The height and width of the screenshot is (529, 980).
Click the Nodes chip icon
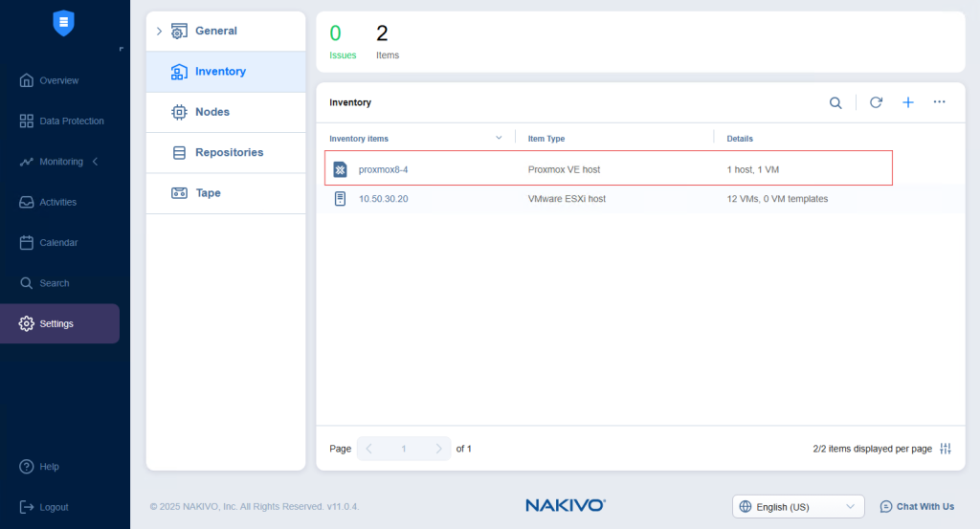[x=179, y=113]
